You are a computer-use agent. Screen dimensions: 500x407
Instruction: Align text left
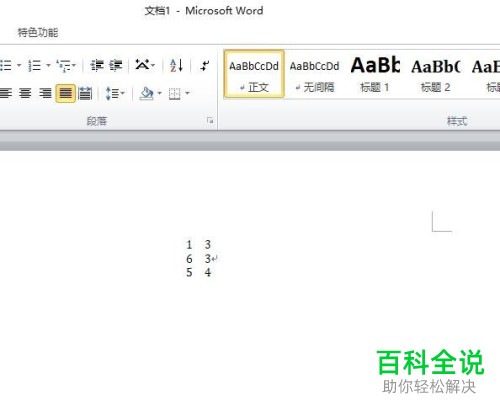[6, 93]
